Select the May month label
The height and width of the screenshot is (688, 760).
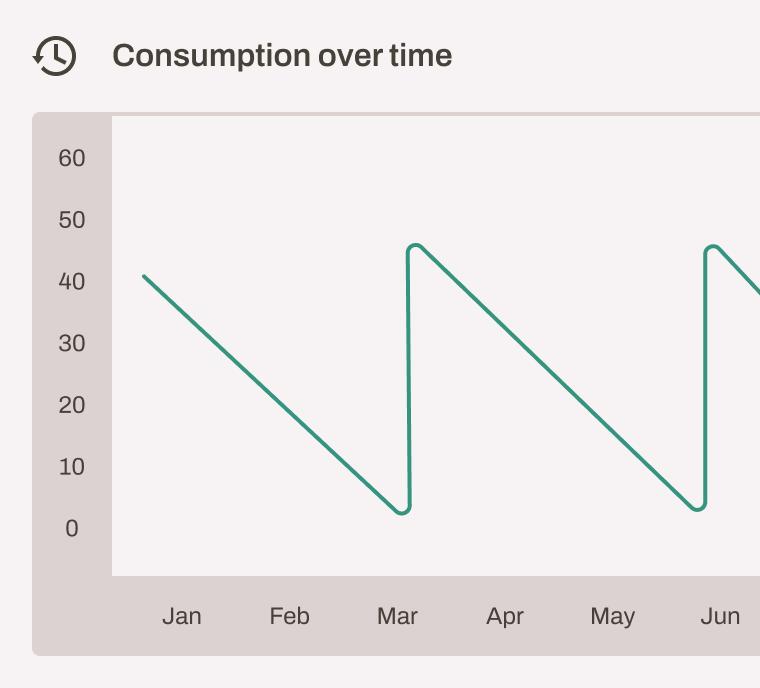click(x=612, y=616)
